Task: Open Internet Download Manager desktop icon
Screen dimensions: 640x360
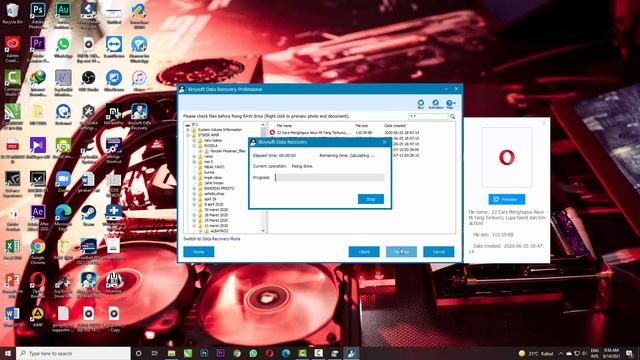Action: (38, 82)
